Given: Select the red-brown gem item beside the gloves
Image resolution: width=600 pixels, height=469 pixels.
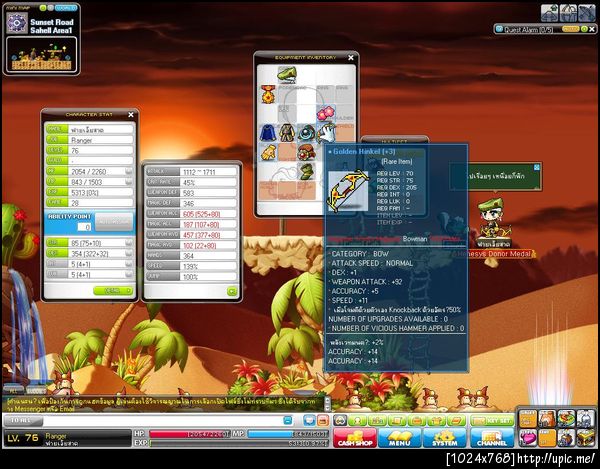Looking at the screenshot, I should pyautogui.click(x=307, y=152).
